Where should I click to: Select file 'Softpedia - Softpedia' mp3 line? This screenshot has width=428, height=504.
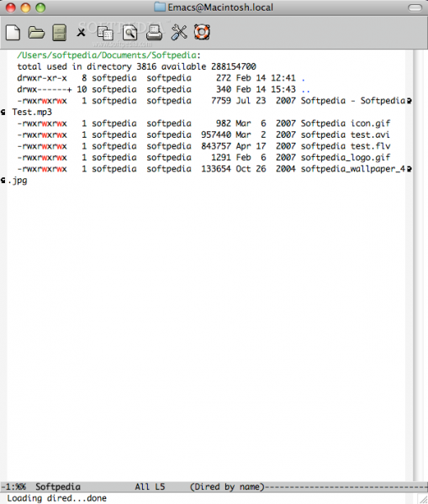[x=353, y=101]
